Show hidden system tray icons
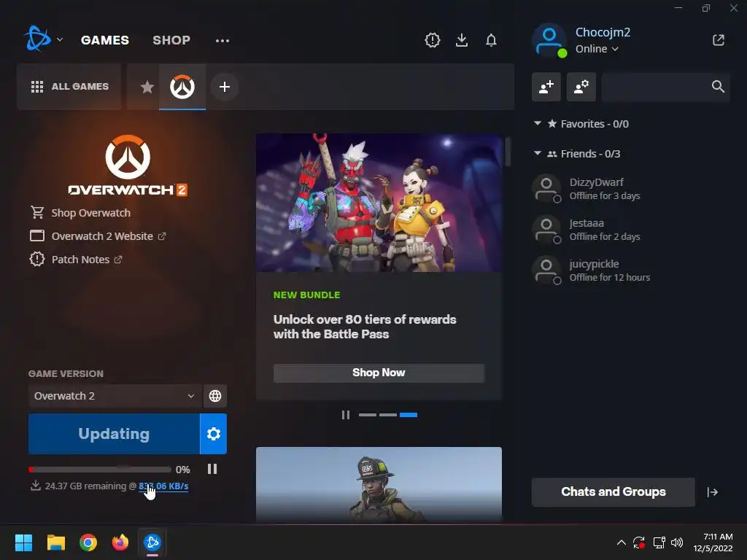 pos(622,542)
